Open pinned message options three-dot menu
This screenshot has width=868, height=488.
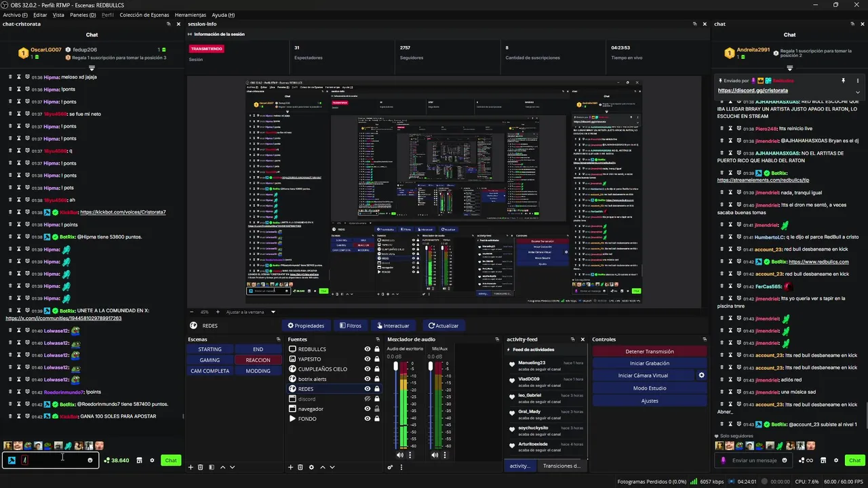(x=858, y=81)
